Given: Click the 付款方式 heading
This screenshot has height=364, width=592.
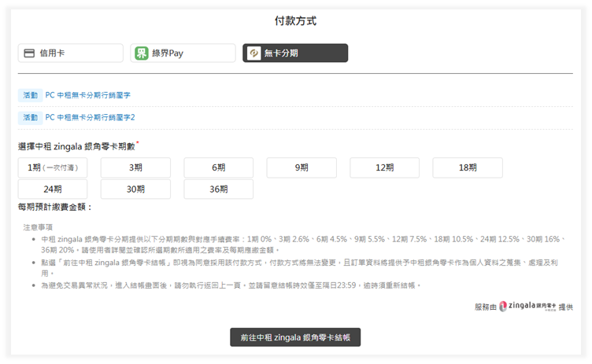Looking at the screenshot, I should coord(295,20).
